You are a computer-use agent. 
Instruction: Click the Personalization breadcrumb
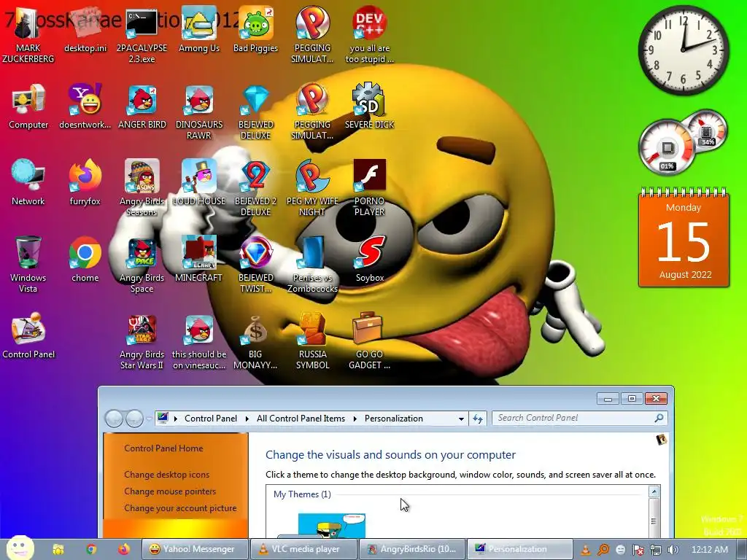tap(393, 419)
